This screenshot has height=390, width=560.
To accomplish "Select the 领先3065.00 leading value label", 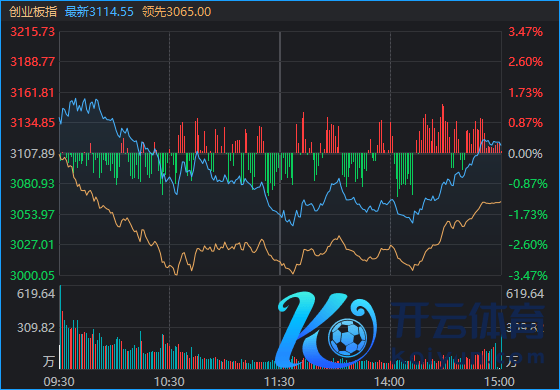I will click(x=176, y=11).
